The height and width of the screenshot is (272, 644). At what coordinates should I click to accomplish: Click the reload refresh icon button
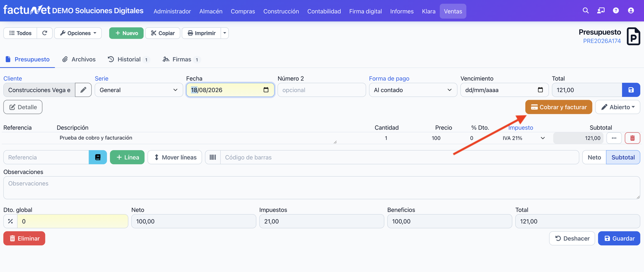(x=45, y=33)
